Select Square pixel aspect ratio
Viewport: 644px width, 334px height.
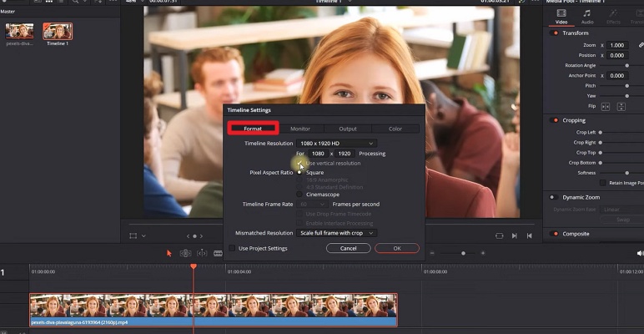coord(299,172)
